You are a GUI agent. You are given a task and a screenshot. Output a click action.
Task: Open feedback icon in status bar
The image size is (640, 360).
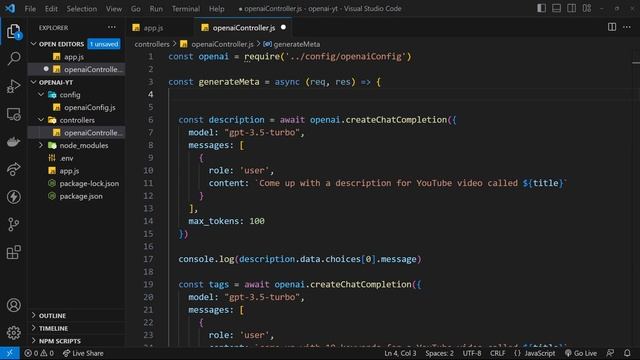point(610,353)
